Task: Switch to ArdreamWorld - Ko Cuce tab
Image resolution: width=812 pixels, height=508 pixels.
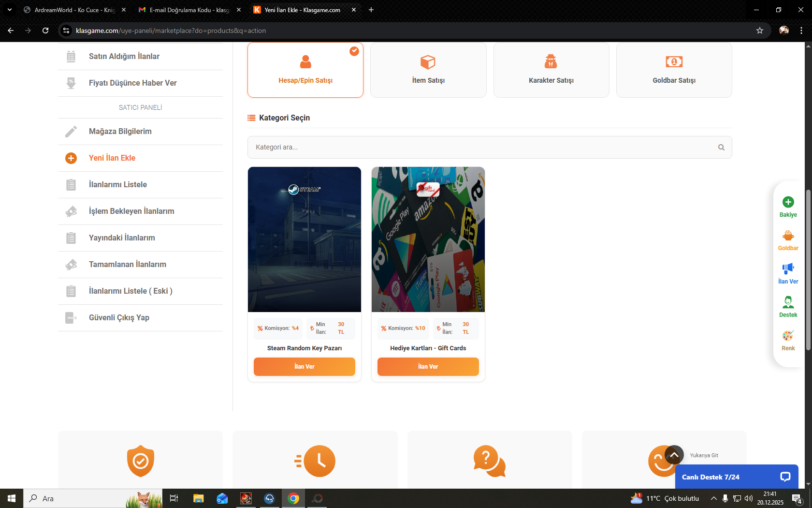Action: pyautogui.click(x=75, y=10)
